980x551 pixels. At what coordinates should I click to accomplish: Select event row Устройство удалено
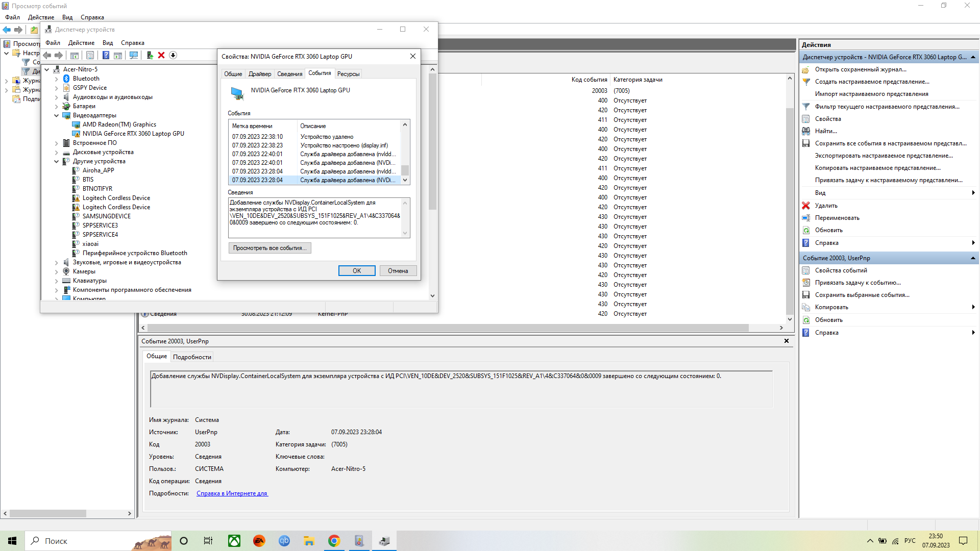pyautogui.click(x=315, y=137)
